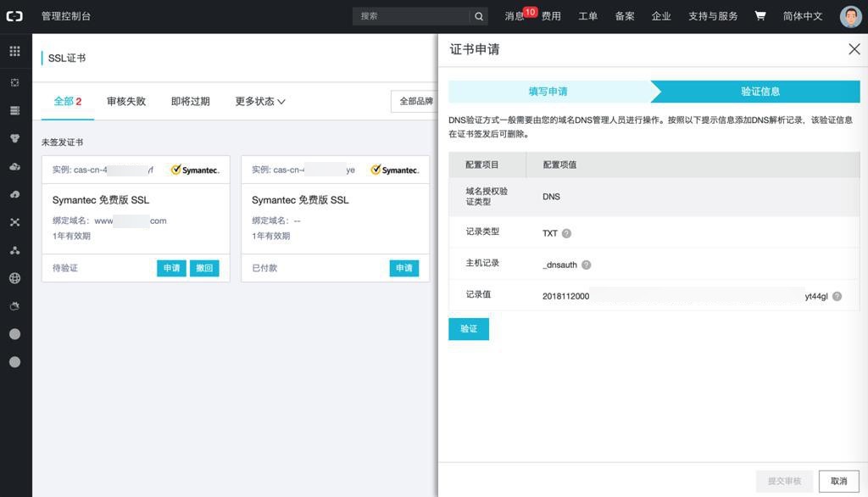Screen dimensions: 868x497
Task: Click 申请 on the 已付款 certificate
Action: tap(404, 268)
